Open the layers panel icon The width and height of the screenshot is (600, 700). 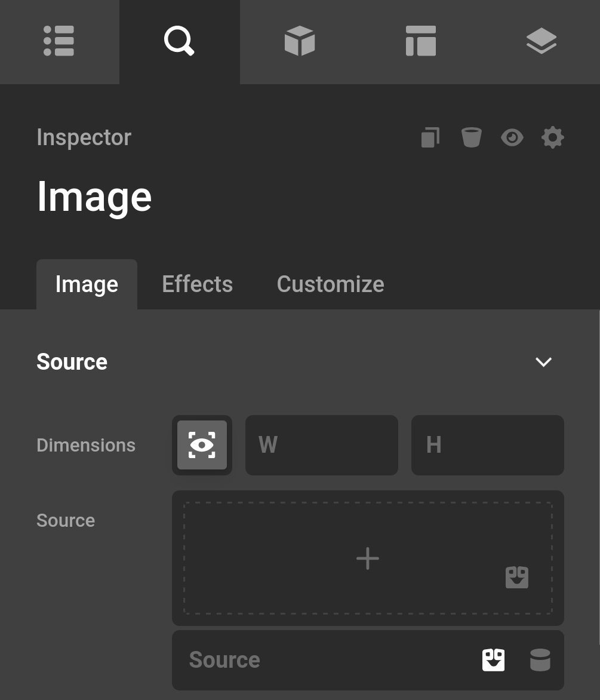(541, 41)
